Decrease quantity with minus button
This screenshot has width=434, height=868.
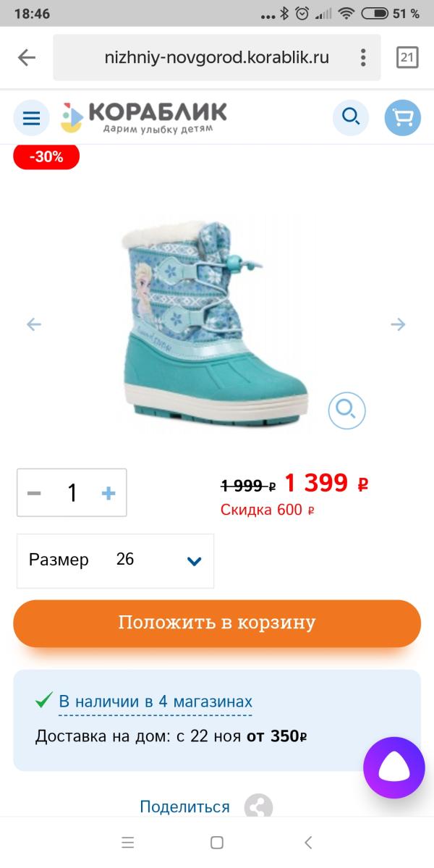pyautogui.click(x=34, y=493)
